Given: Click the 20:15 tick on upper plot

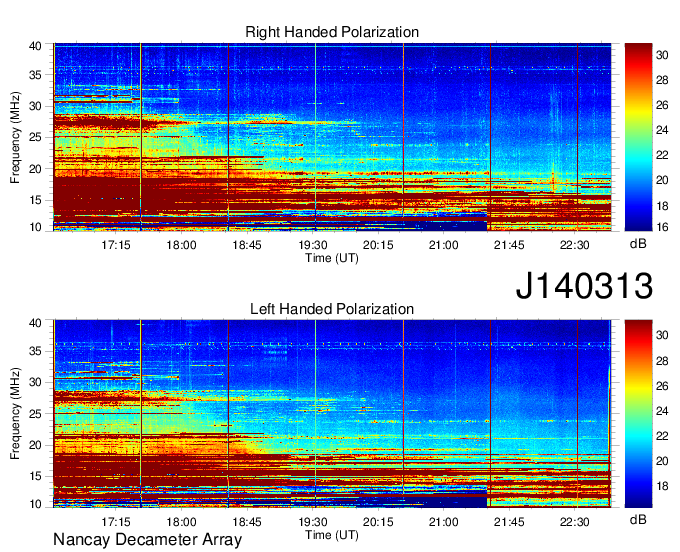Looking at the screenshot, I should [x=378, y=245].
